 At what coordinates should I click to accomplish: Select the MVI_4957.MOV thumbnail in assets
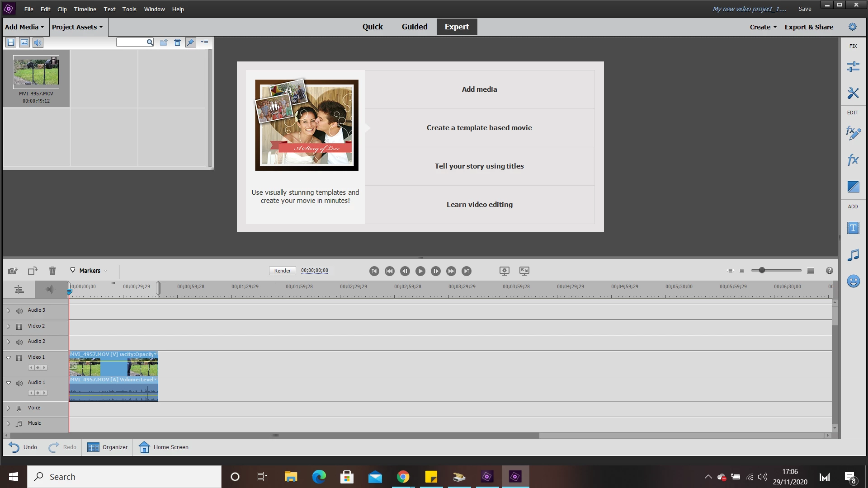click(x=36, y=71)
